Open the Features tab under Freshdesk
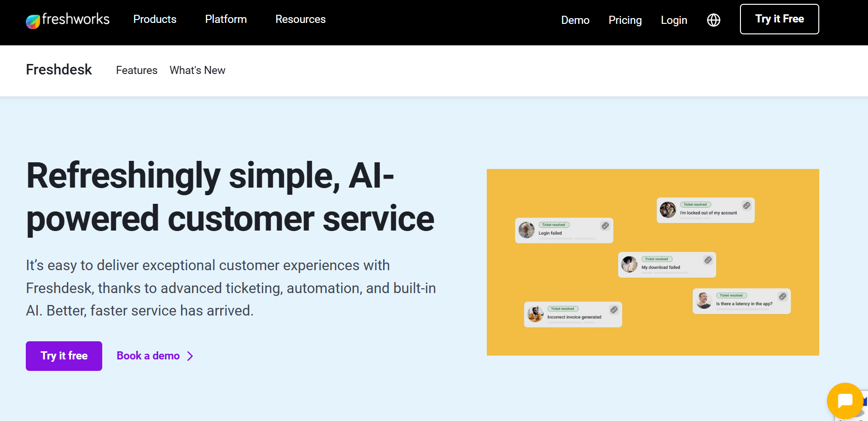 137,70
